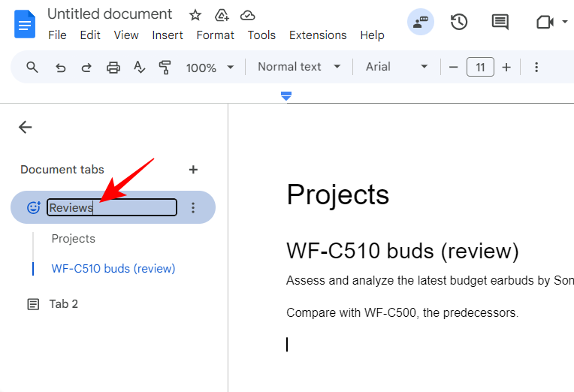
Task: Click the redo arrow icon
Action: [x=86, y=68]
